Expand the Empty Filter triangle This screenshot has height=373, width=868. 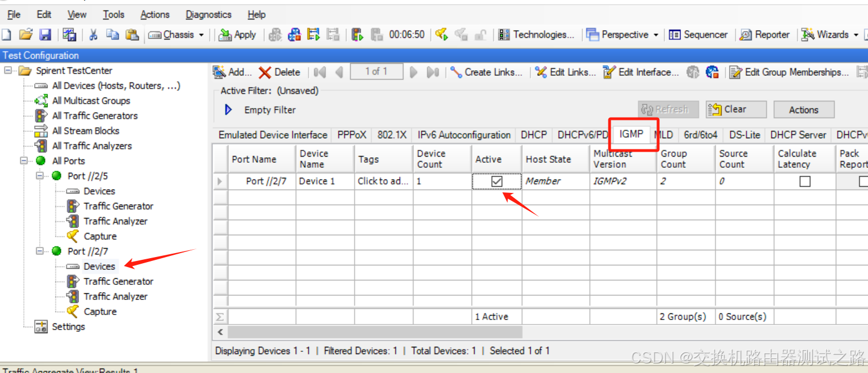coord(228,110)
